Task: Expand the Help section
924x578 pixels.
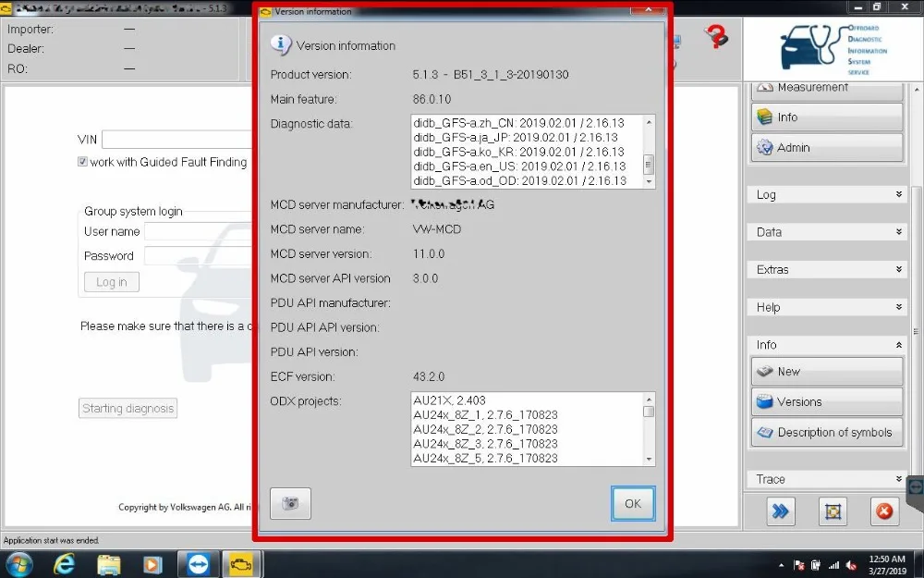Action: pos(827,307)
